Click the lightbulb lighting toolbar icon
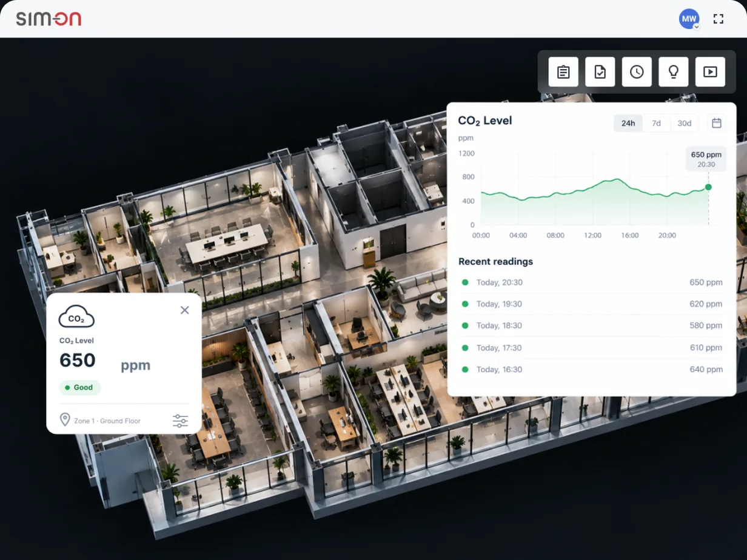The width and height of the screenshot is (747, 560). tap(673, 72)
